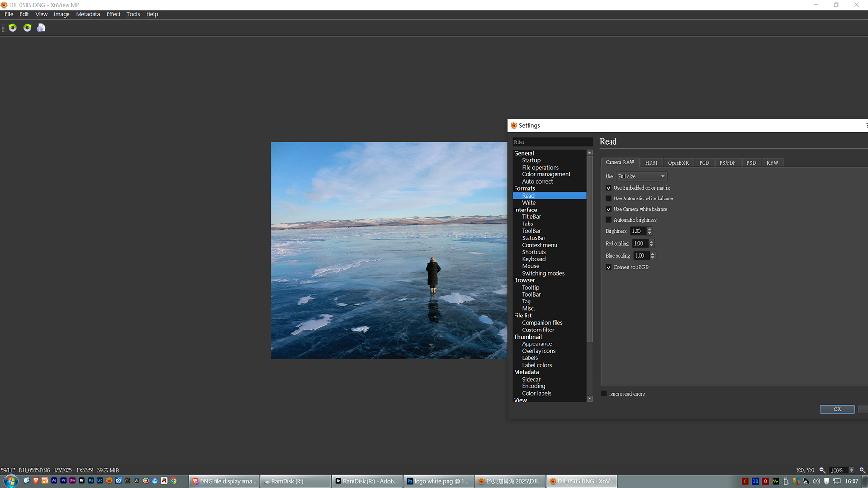
Task: Launch XnView from quick launch icon
Action: [x=109, y=480]
